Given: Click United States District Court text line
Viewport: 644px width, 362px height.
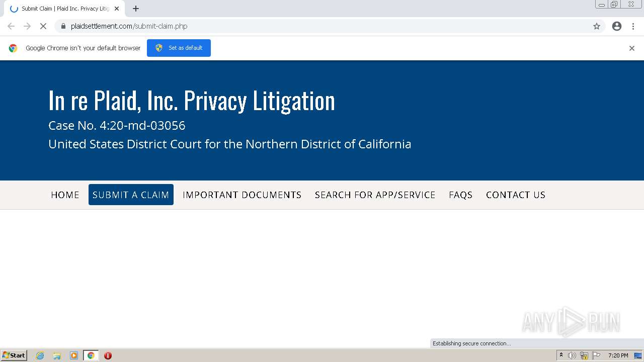Looking at the screenshot, I should (x=230, y=144).
